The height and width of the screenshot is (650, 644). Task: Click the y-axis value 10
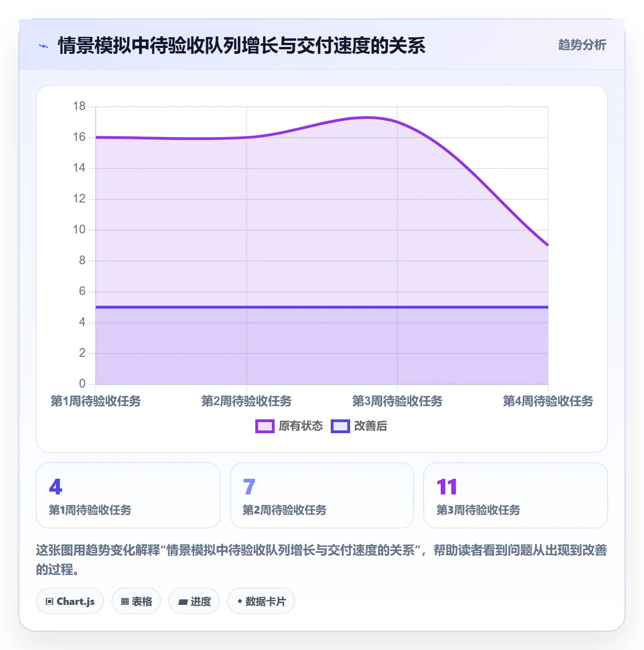pos(79,229)
